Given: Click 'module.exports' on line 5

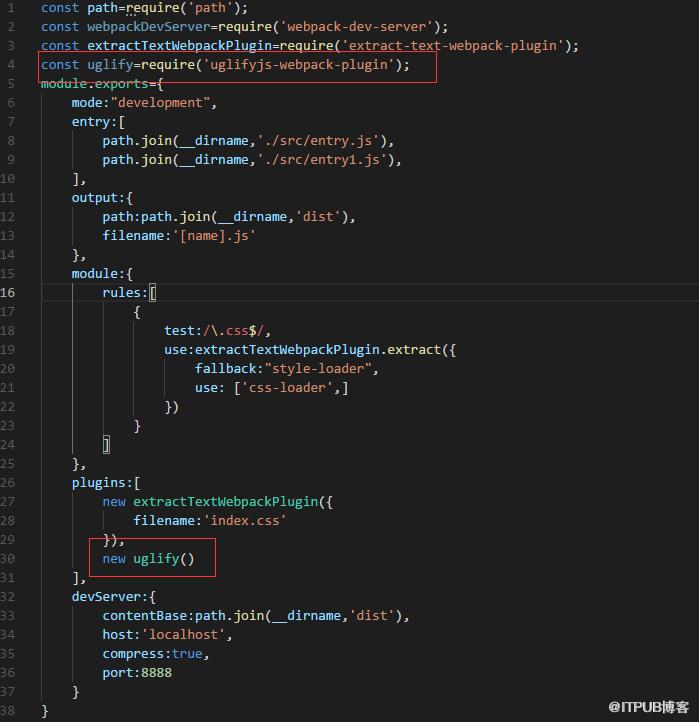Looking at the screenshot, I should point(94,84).
